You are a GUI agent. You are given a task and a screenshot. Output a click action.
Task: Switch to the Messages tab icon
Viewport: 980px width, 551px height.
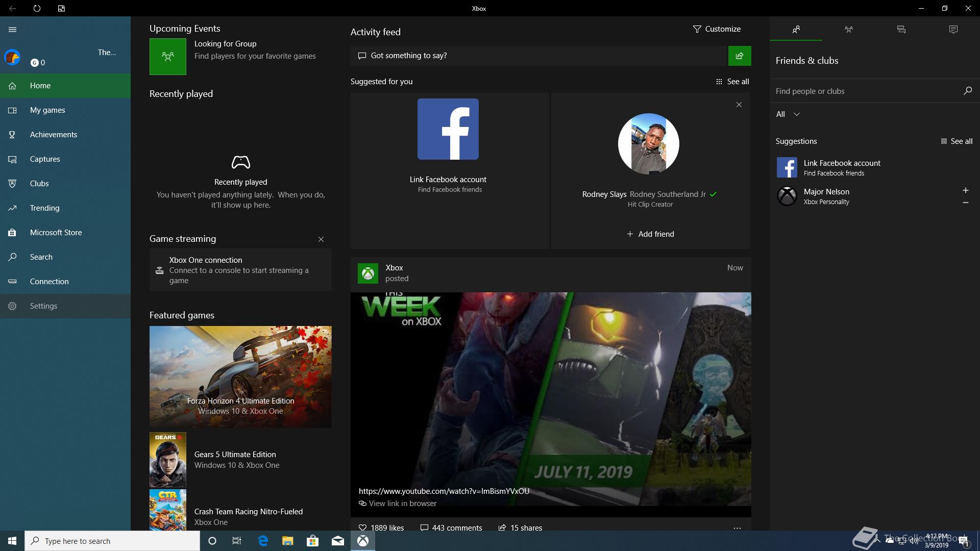click(x=901, y=29)
